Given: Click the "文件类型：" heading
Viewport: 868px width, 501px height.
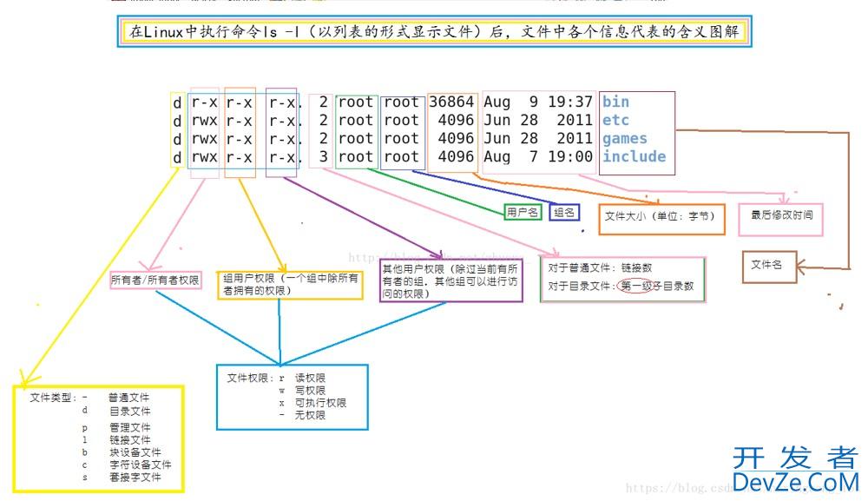Looking at the screenshot, I should 54,398.
